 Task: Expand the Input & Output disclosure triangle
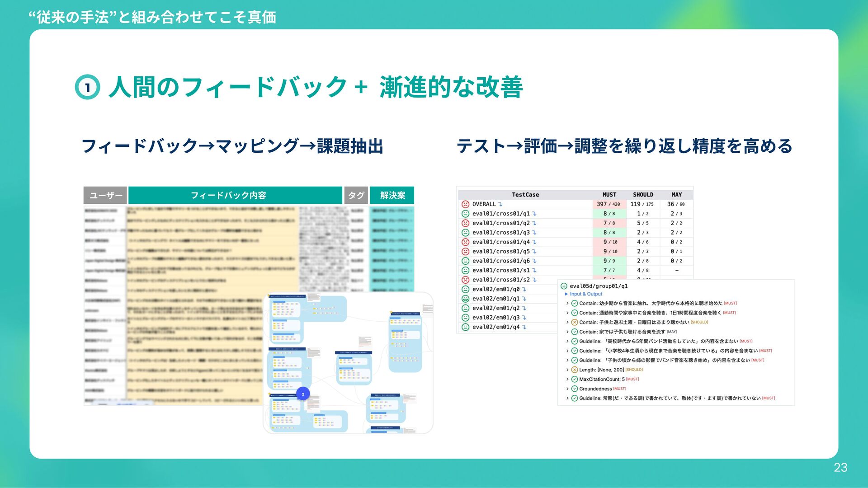566,294
